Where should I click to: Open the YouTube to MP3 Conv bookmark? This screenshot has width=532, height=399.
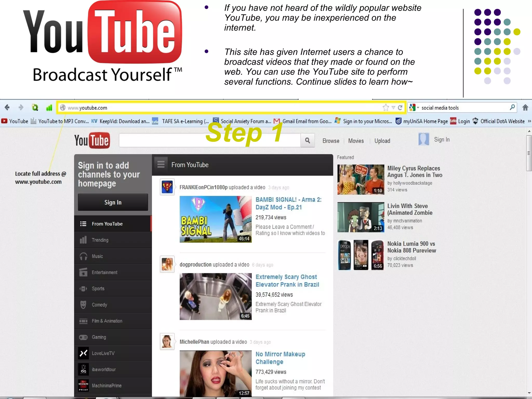(59, 121)
